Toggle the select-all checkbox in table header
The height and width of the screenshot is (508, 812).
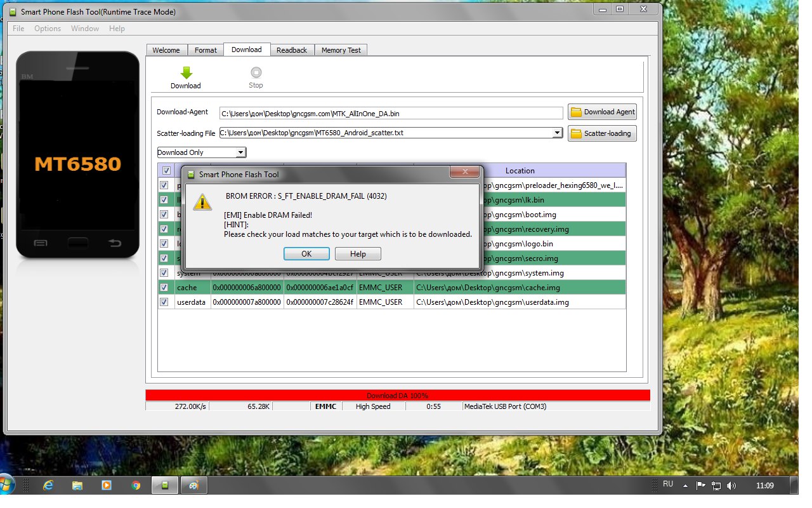click(x=166, y=170)
